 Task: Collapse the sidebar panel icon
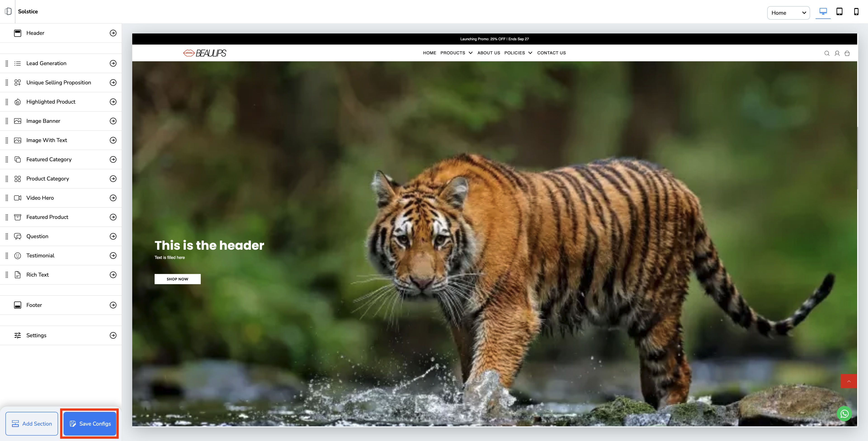[x=8, y=12]
